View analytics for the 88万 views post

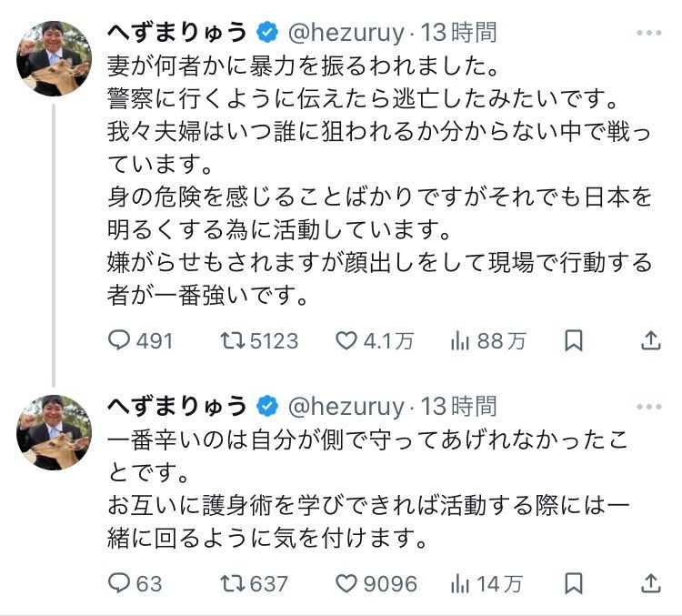click(x=459, y=341)
